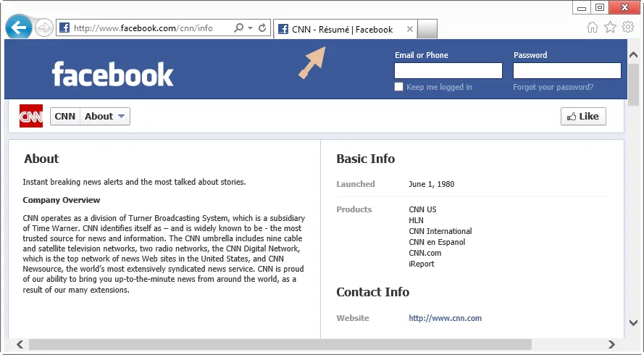Focus the Password field
644x355 pixels.
566,71
